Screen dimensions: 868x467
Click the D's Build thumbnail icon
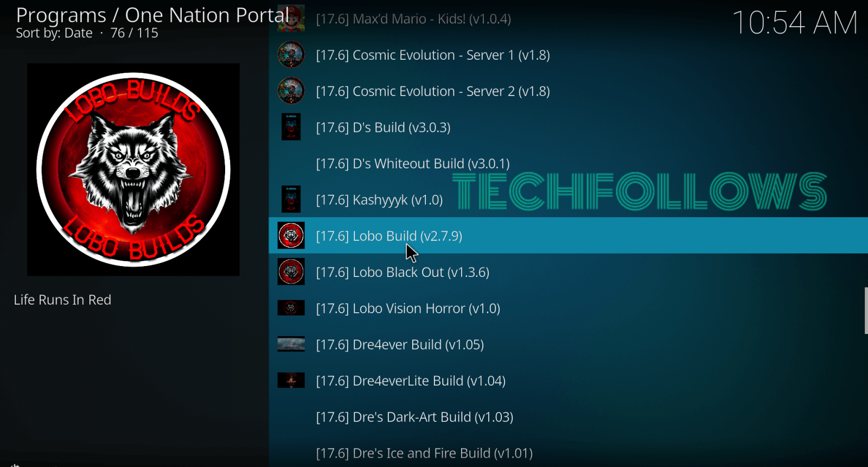(291, 127)
